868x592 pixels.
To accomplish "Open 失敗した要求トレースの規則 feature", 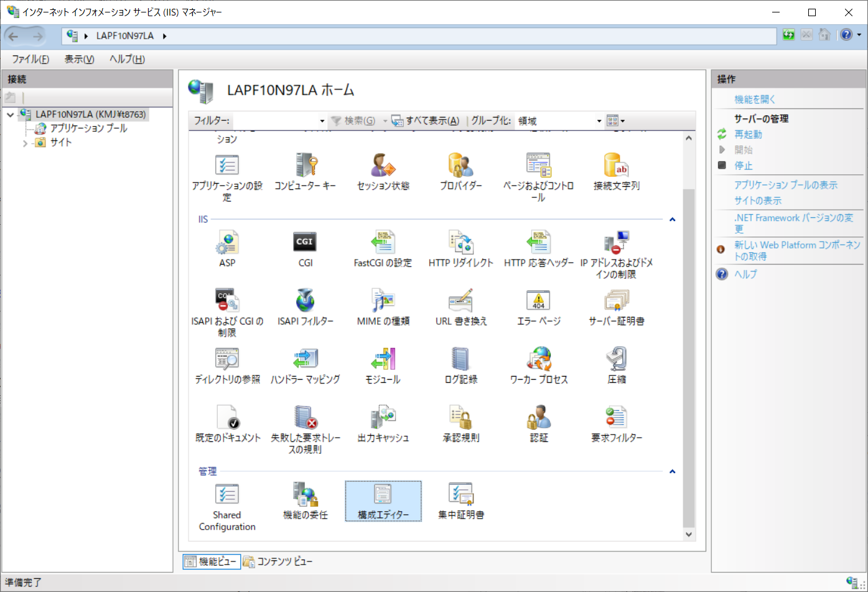I will tap(305, 430).
